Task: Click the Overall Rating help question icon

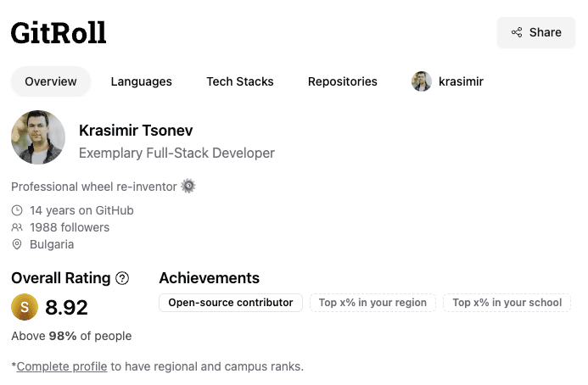Action: (x=122, y=278)
